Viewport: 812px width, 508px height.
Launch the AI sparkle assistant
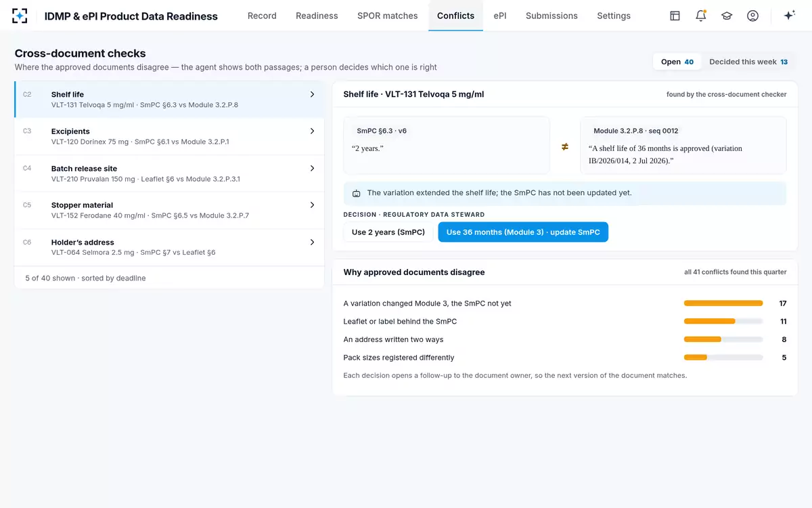point(789,16)
